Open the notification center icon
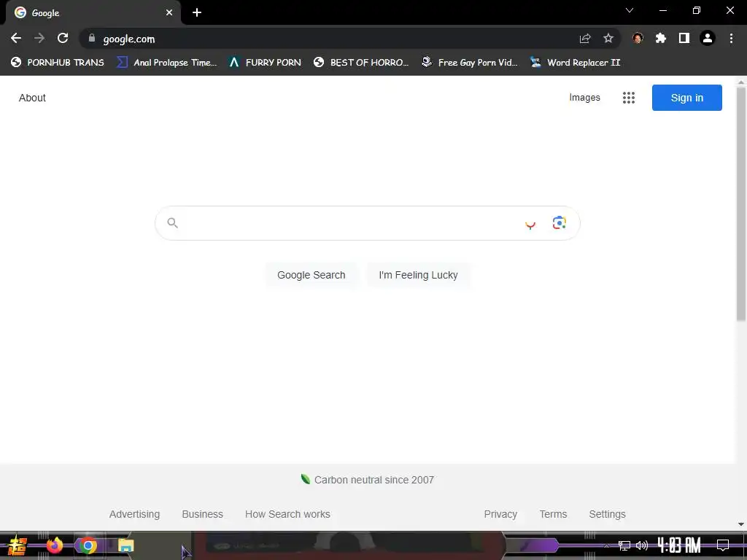 click(x=723, y=545)
